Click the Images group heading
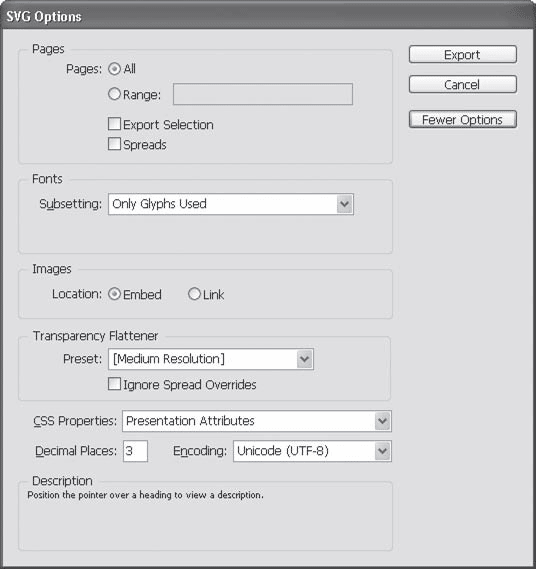Image resolution: width=536 pixels, height=569 pixels. pyautogui.click(x=52, y=269)
